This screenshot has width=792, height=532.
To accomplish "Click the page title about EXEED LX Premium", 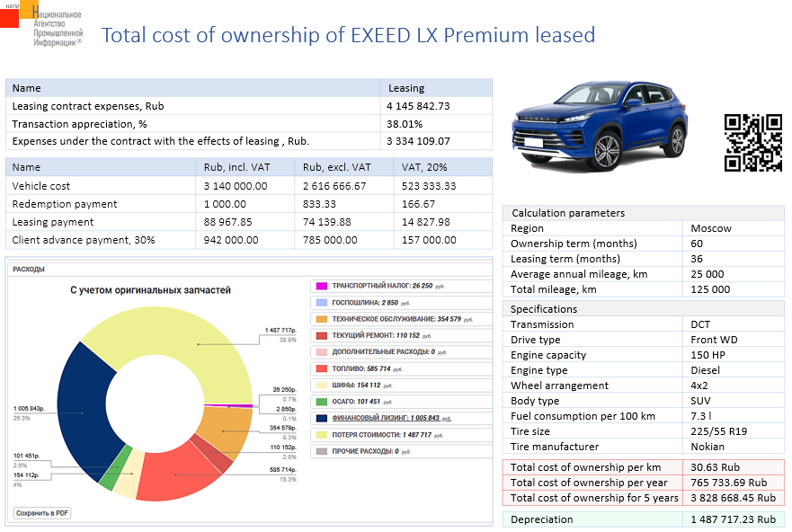I will [348, 35].
